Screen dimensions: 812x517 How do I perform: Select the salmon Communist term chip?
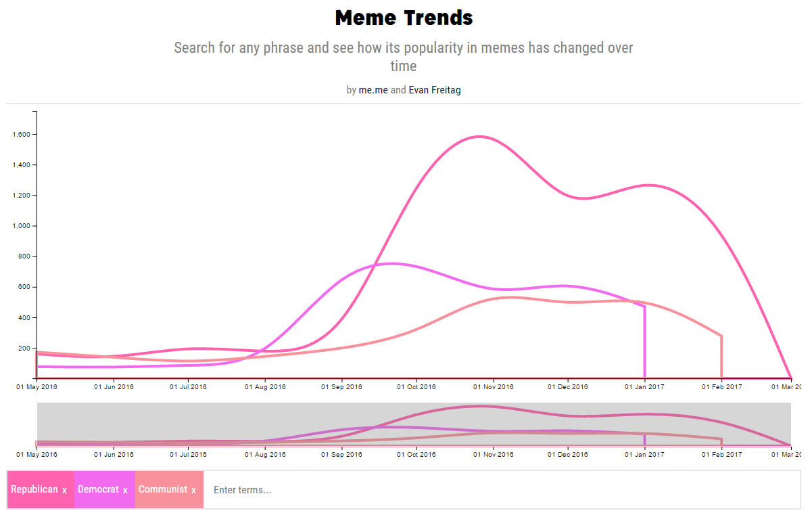click(164, 489)
